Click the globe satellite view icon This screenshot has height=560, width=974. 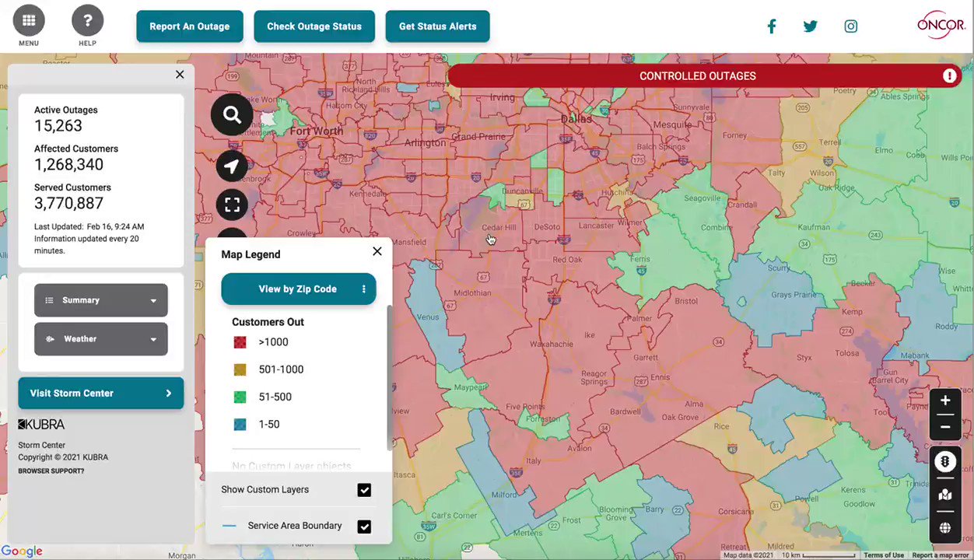(945, 528)
